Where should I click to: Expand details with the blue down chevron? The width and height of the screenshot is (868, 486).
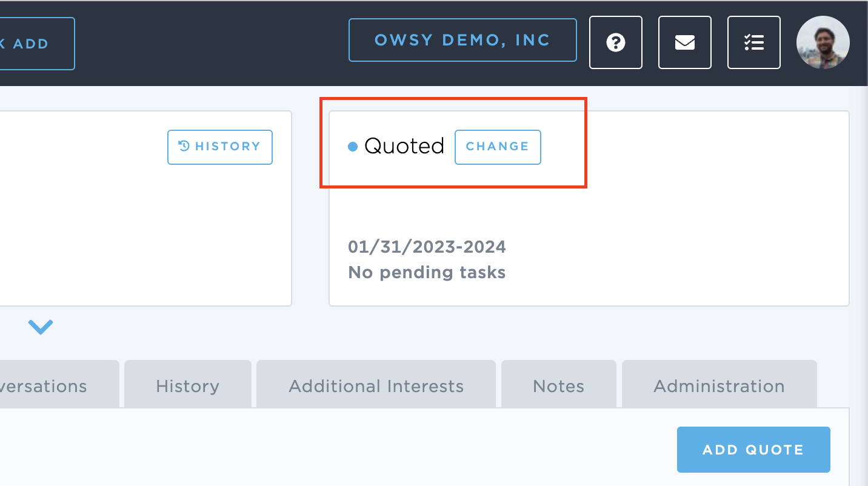41,327
